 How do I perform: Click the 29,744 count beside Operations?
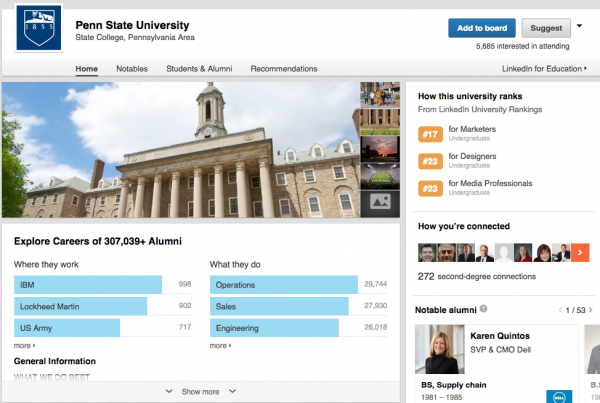375,284
